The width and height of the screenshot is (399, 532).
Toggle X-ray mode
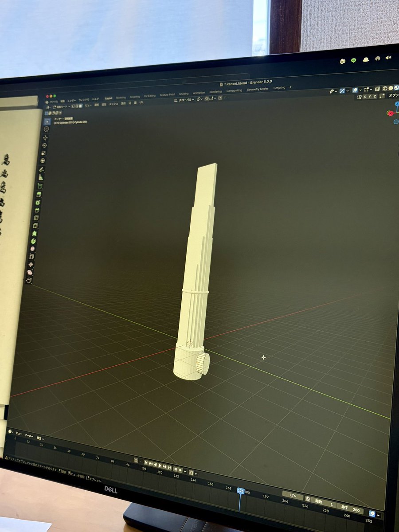377,89
